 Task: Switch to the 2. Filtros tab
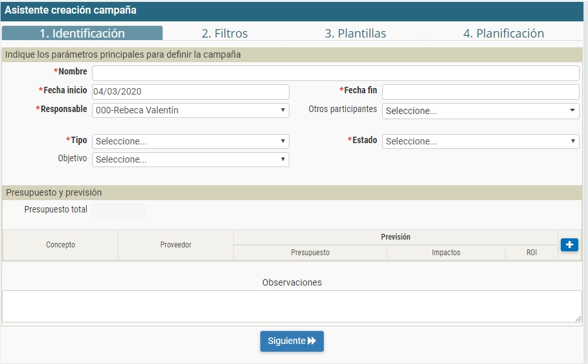pos(224,34)
